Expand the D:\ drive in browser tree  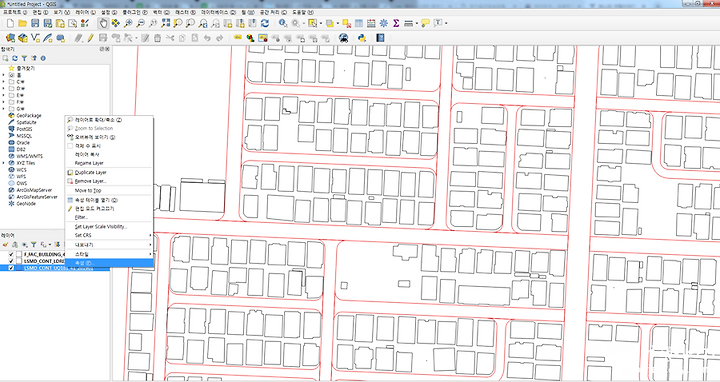(4, 88)
